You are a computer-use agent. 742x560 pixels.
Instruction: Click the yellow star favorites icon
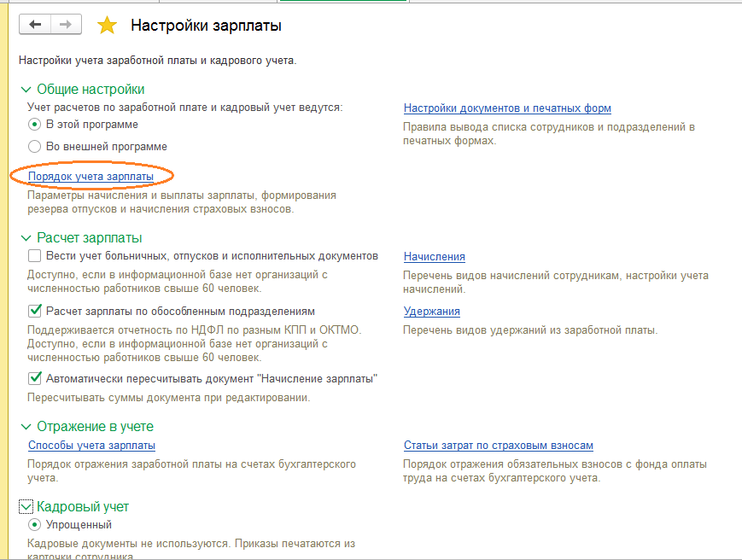[107, 25]
